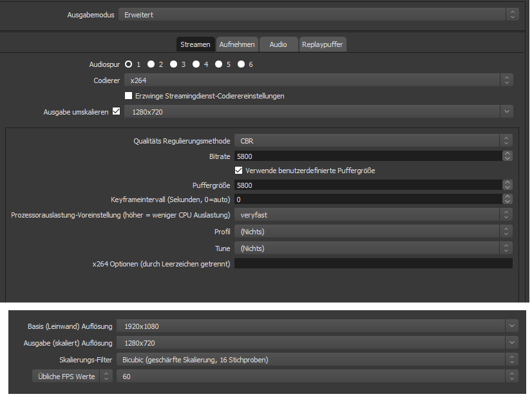Expand the Codierer x264 dropdown

point(318,80)
